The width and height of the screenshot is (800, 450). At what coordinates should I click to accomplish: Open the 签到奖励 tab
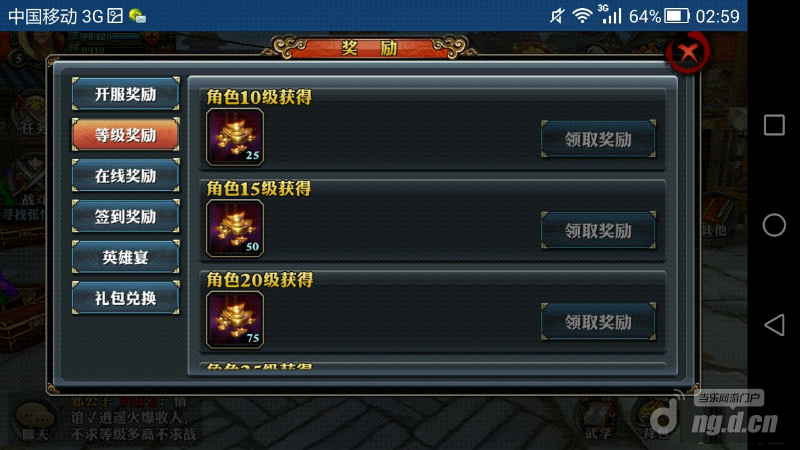tap(126, 216)
